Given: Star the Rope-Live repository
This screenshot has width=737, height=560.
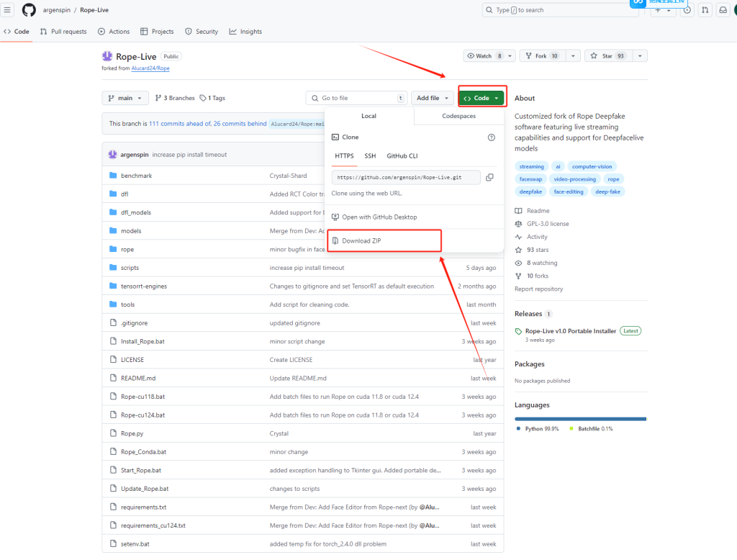Looking at the screenshot, I should tap(609, 56).
